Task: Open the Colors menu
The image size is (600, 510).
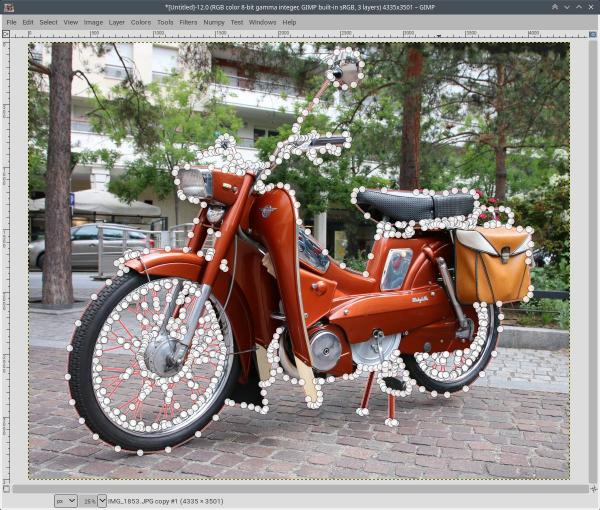Action: coord(141,22)
